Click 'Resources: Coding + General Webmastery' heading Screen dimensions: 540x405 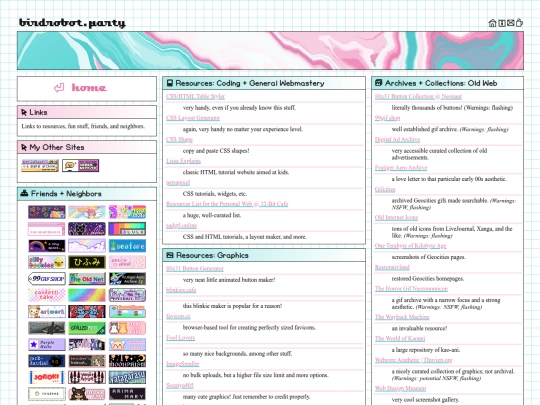tap(250, 83)
